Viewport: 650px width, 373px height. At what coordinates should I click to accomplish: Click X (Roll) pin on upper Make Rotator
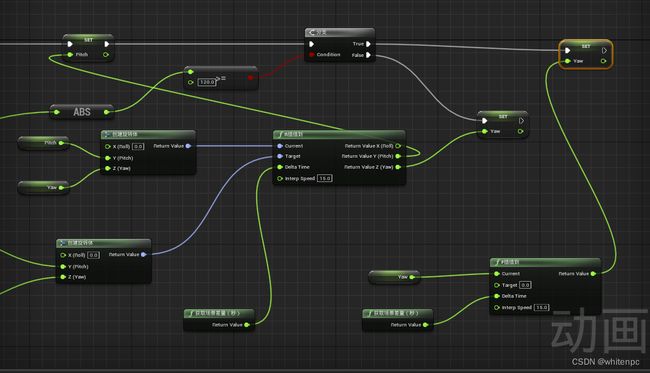(x=108, y=146)
